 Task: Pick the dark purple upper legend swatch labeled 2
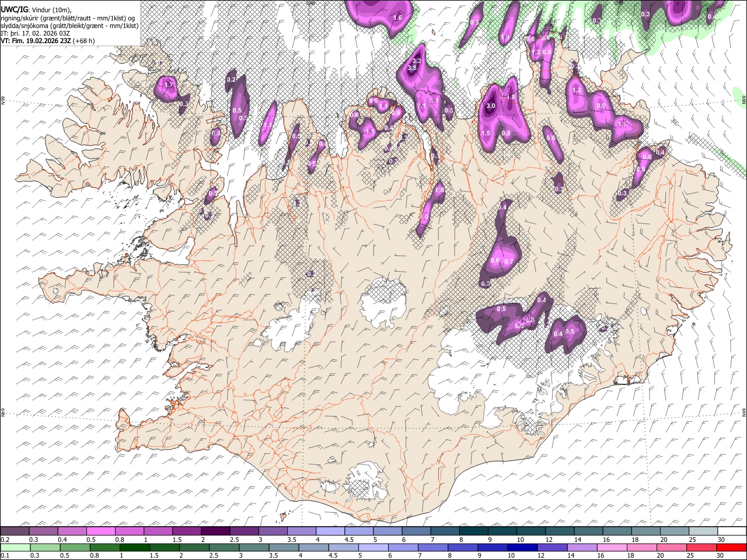215,531
